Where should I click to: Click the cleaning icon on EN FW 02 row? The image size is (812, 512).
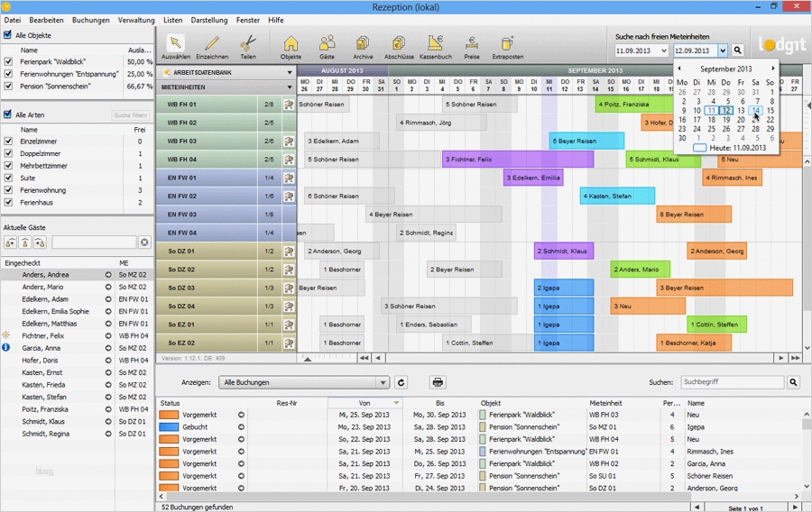[289, 197]
